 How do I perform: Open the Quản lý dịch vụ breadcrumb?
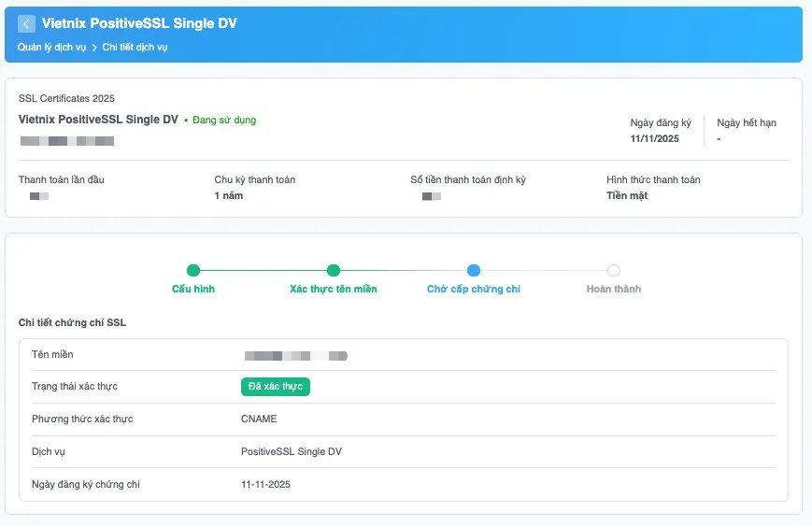click(51, 47)
